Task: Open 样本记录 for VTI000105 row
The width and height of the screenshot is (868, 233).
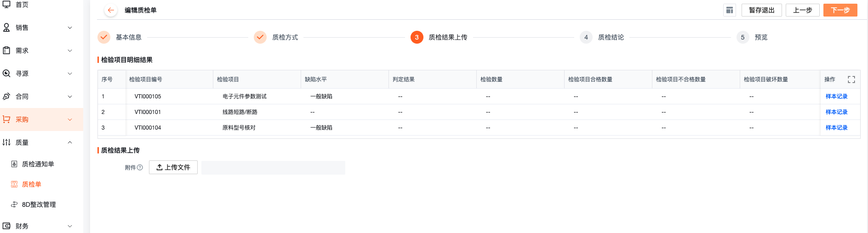Action: click(x=836, y=97)
